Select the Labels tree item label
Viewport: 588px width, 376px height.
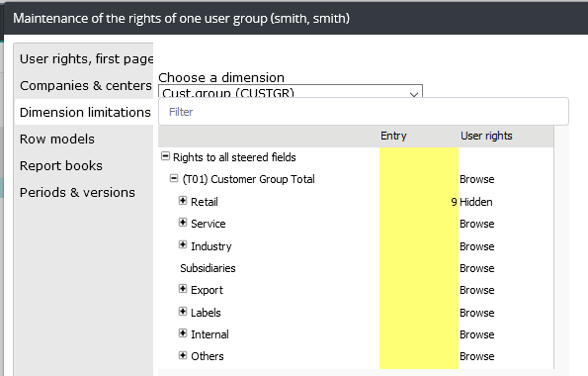(206, 313)
